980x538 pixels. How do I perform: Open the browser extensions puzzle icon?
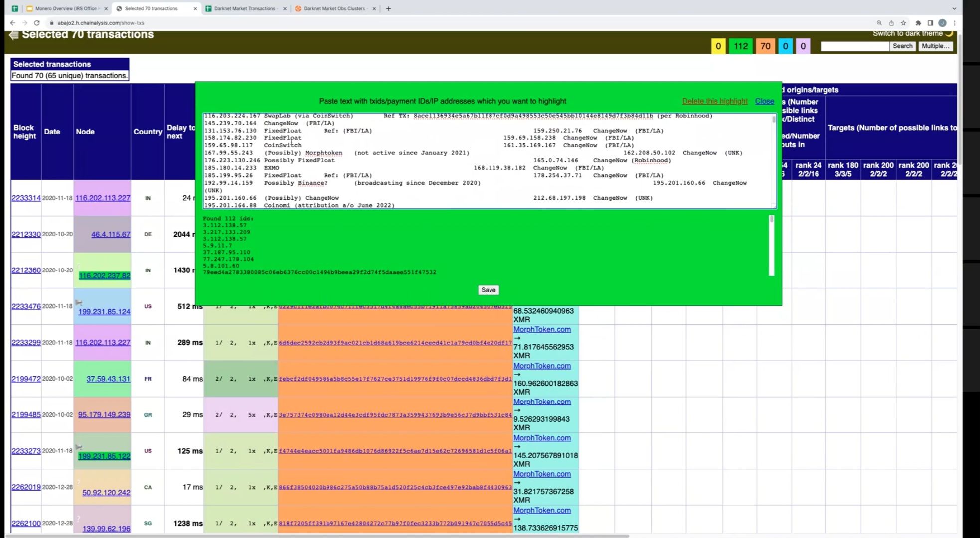point(918,23)
